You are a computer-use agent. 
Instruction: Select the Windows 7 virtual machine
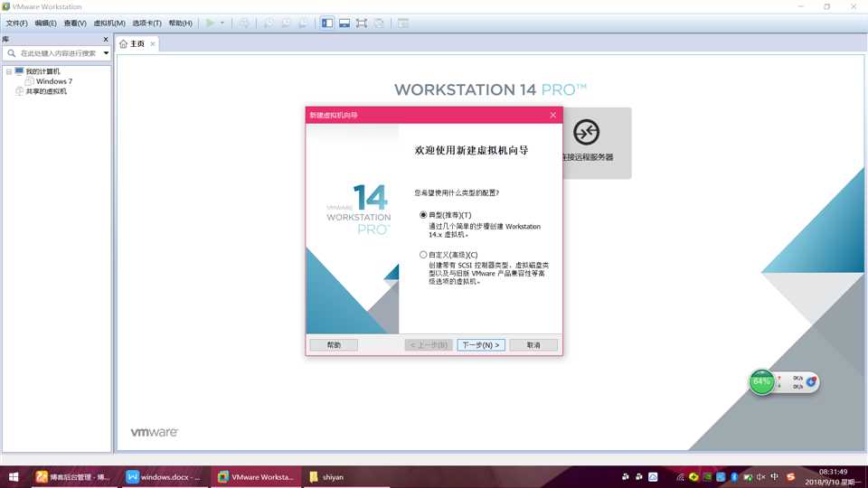pos(53,81)
